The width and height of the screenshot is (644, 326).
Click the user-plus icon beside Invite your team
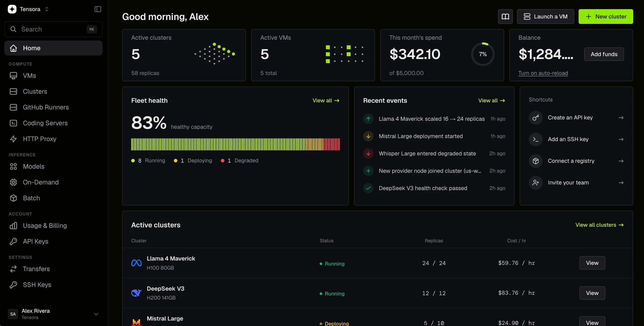coord(536,183)
